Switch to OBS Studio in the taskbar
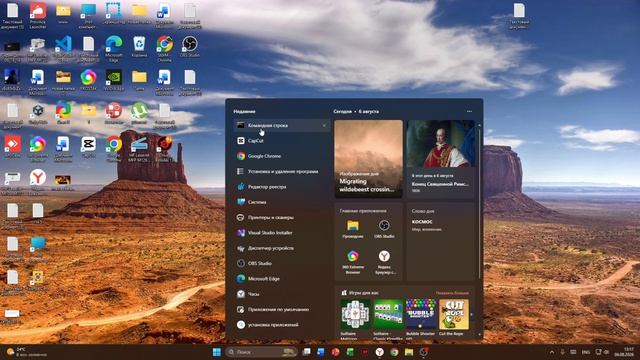The width and height of the screenshot is (640, 360). point(424,352)
